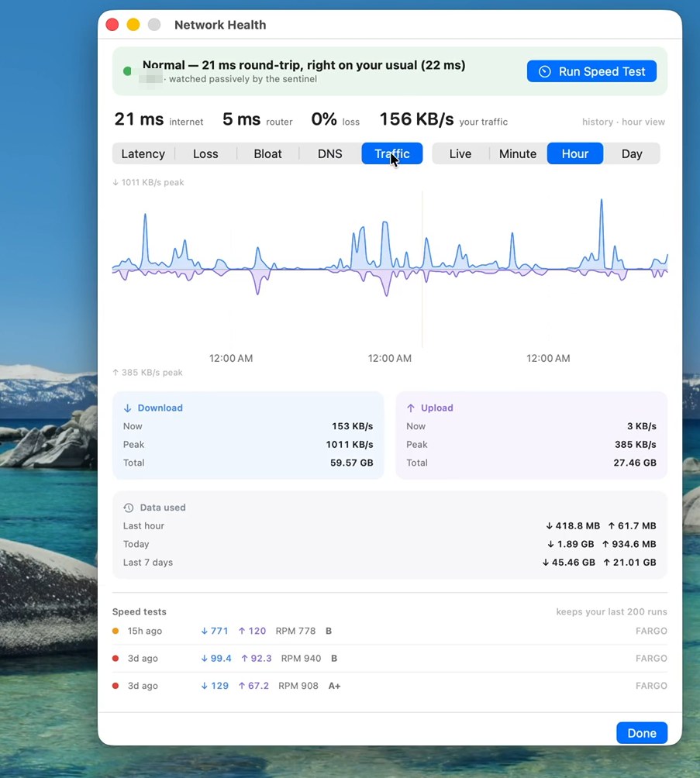Click the red dot beside the 129 test
Image resolution: width=700 pixels, height=778 pixels.
(116, 686)
